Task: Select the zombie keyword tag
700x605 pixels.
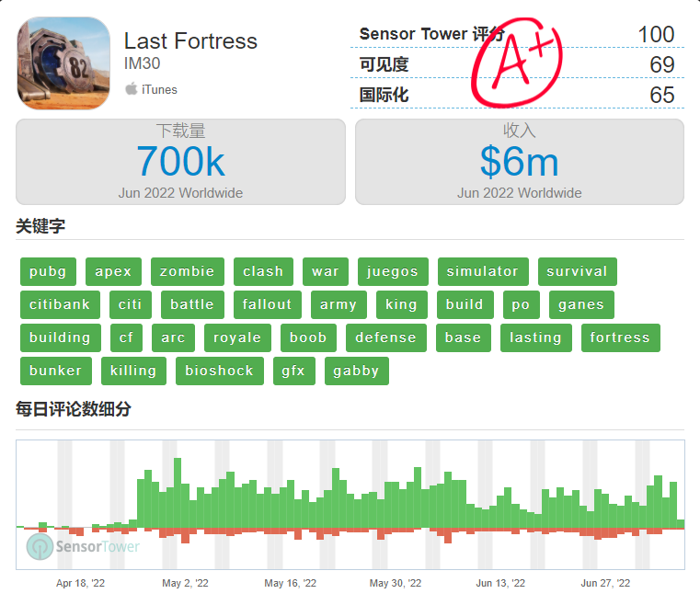Action: click(188, 271)
